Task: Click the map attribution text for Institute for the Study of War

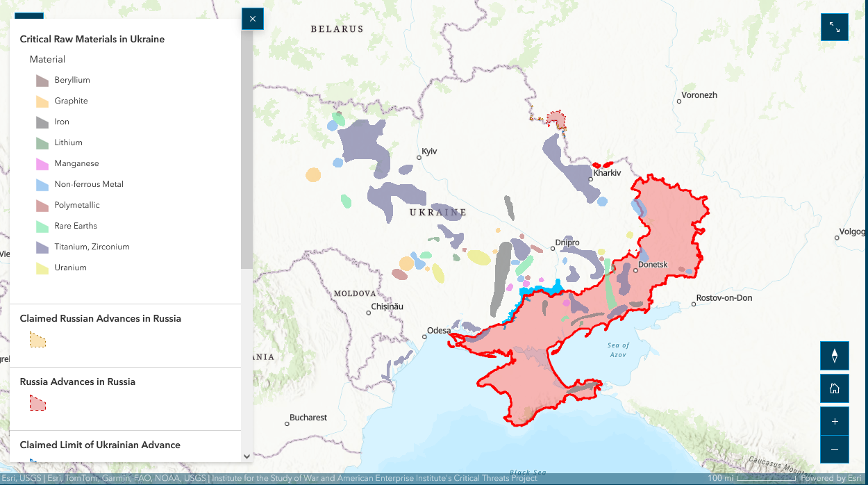Action: pyautogui.click(x=374, y=479)
